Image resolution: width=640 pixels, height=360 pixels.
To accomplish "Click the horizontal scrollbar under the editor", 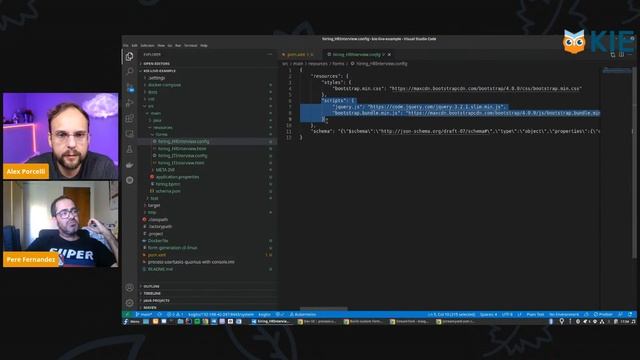I will (x=324, y=309).
